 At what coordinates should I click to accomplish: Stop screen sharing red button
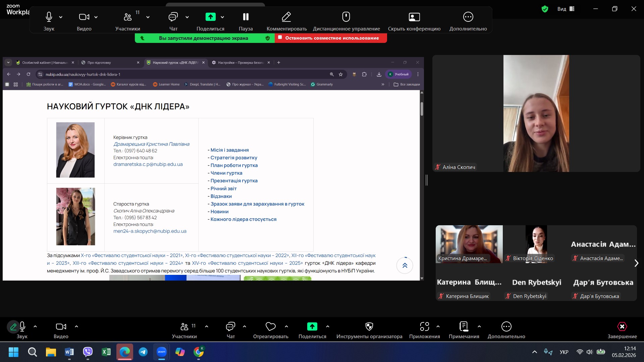coord(331,38)
